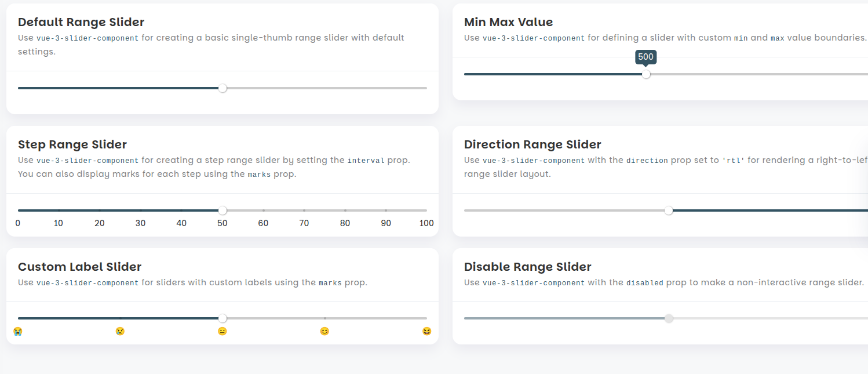Click the Default Range Slider thumb
The width and height of the screenshot is (868, 374).
point(223,88)
